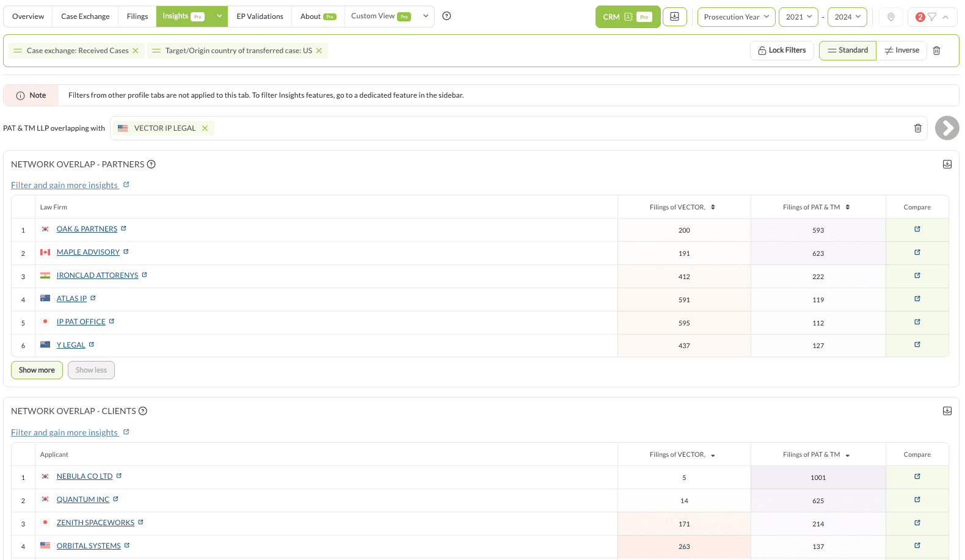Open help for Network Overlap Clients

[x=143, y=411]
